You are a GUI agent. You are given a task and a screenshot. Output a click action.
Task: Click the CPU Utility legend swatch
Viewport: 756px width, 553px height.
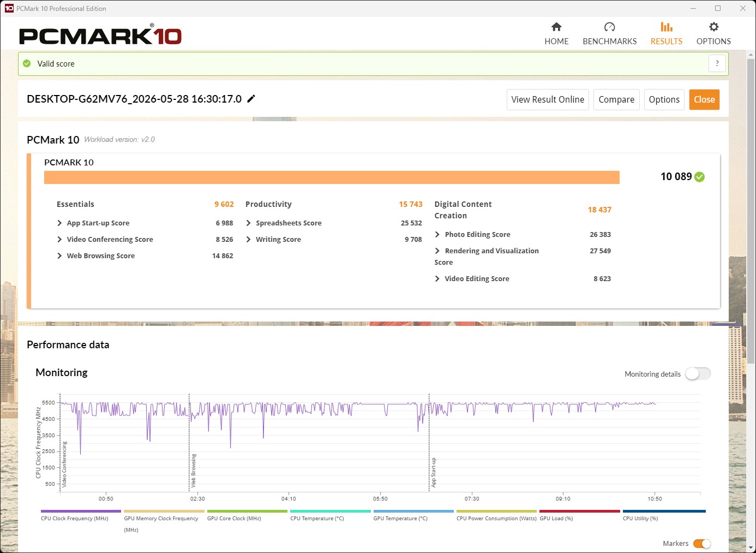tap(664, 512)
